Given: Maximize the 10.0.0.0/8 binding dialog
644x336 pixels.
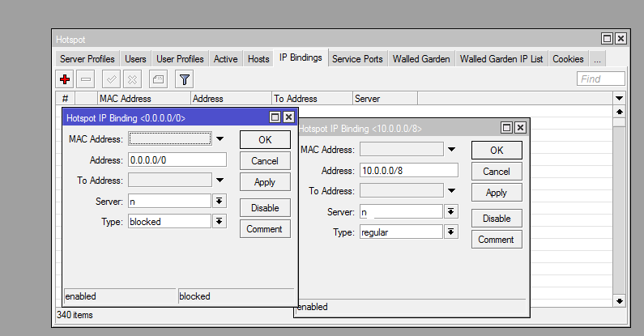Looking at the screenshot, I should coord(506,128).
